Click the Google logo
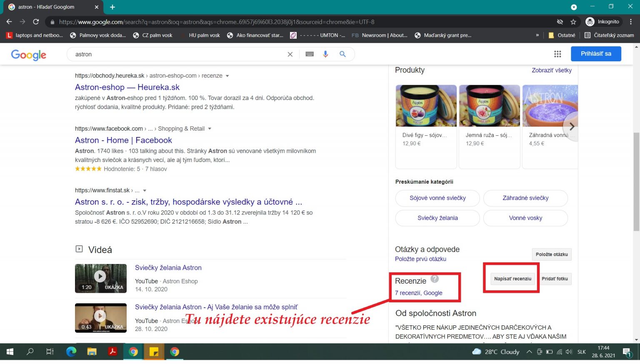Screen dimensions: 640x364 pyautogui.click(x=28, y=55)
